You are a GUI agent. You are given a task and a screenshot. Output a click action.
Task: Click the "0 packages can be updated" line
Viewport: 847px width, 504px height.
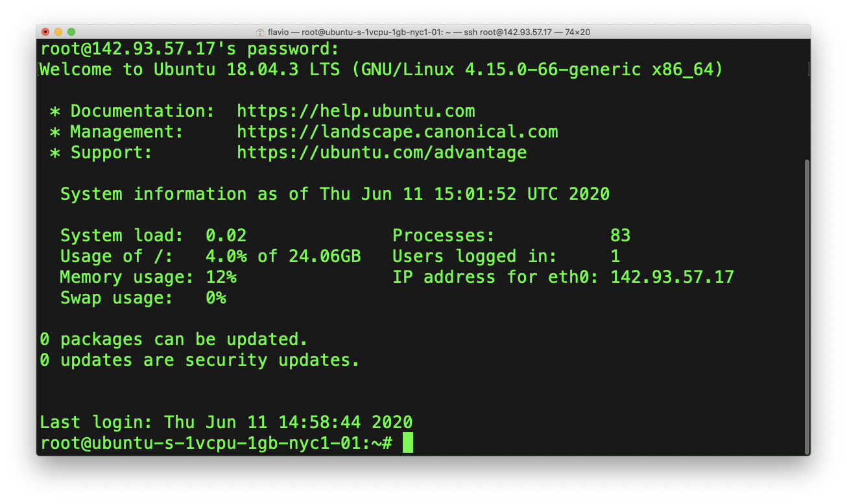click(174, 339)
